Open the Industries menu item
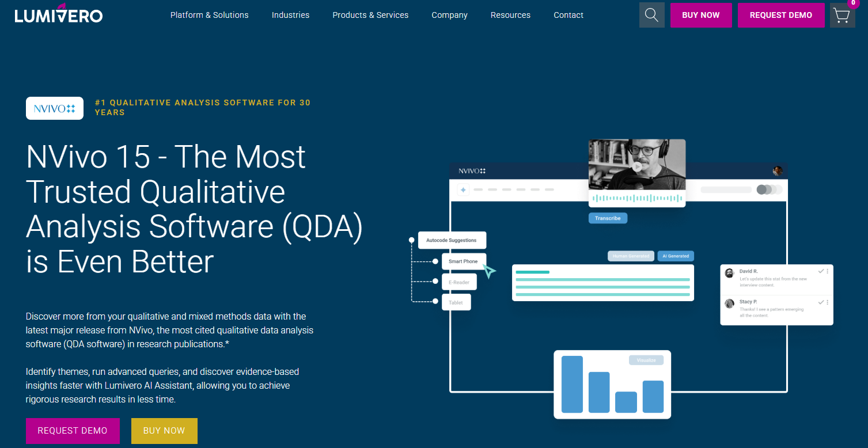Viewport: 868px width, 448px height. click(x=290, y=15)
